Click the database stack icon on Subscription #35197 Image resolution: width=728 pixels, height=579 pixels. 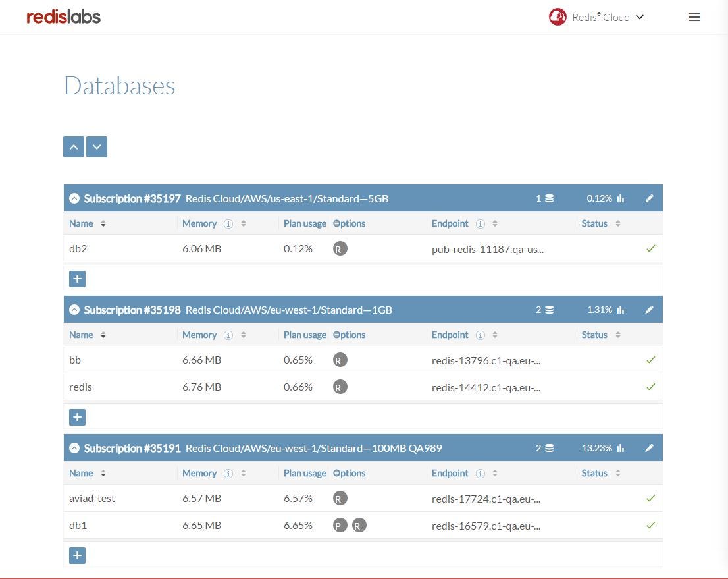pyautogui.click(x=549, y=198)
